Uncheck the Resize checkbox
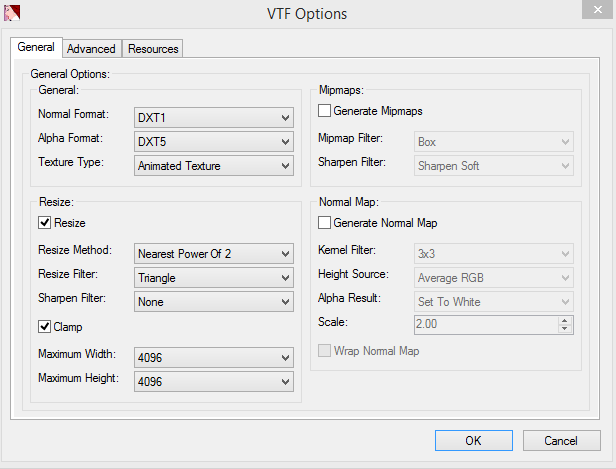Screen dimensions: 616x469 click(45, 223)
